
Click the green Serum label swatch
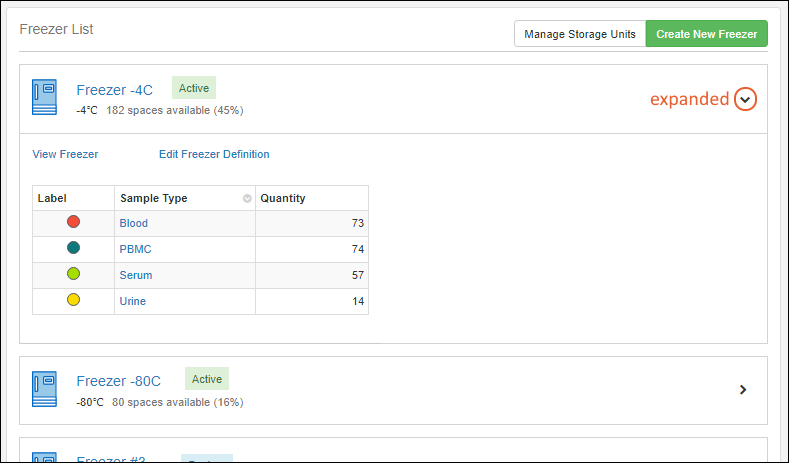(73, 274)
